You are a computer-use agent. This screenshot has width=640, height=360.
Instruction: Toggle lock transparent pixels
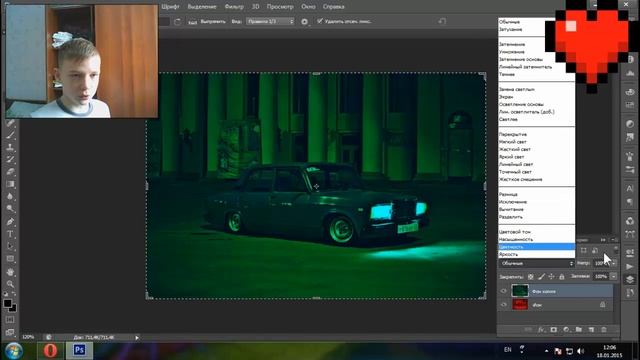531,277
